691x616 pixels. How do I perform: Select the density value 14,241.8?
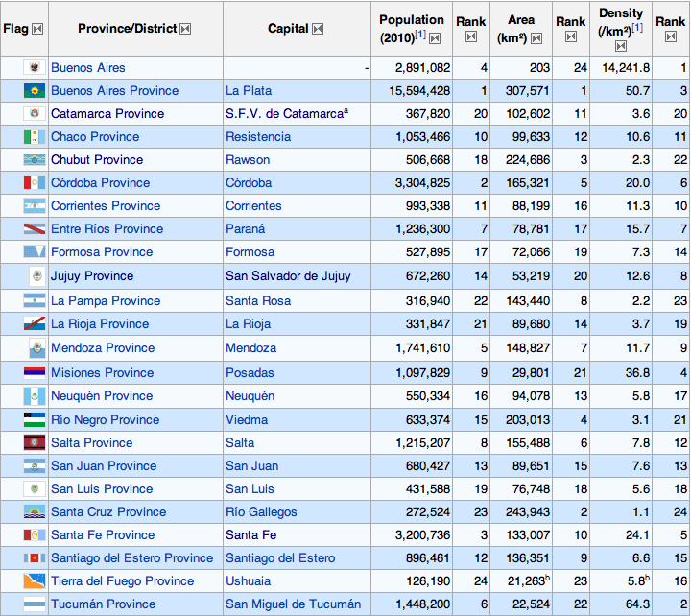pos(626,68)
